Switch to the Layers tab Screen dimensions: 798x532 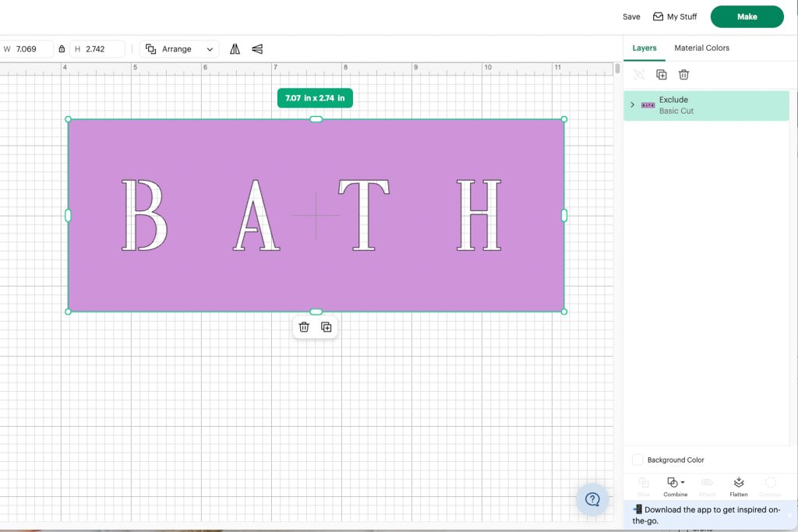point(644,48)
